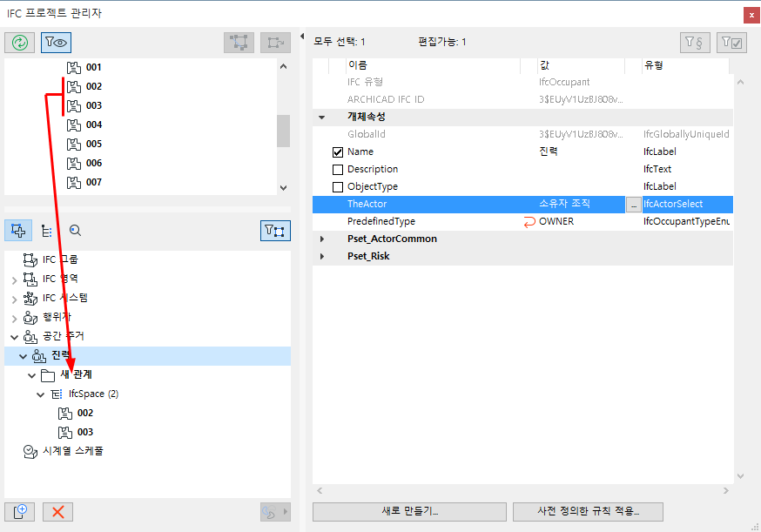Click the red X delete button
Viewport: 761px width, 532px height.
click(x=57, y=512)
